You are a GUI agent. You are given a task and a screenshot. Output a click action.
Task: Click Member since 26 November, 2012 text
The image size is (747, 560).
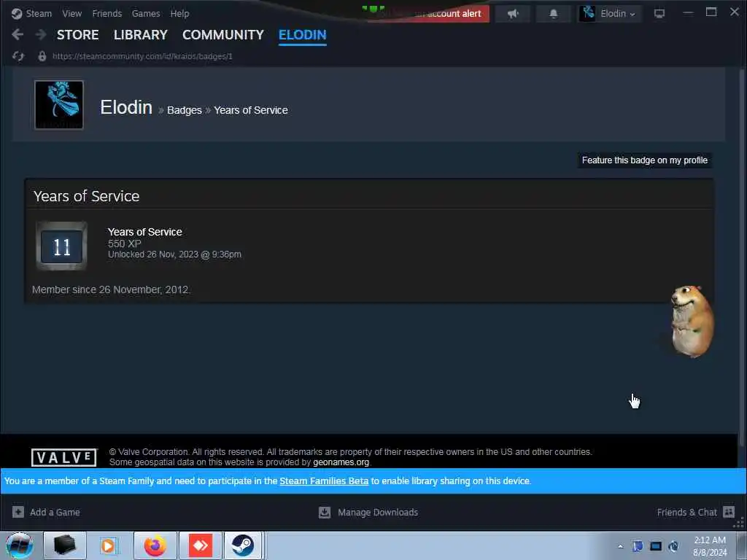111,289
